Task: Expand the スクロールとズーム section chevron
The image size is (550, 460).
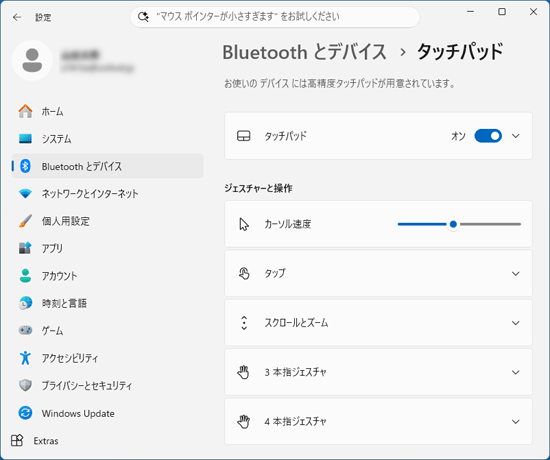Action: [x=516, y=323]
